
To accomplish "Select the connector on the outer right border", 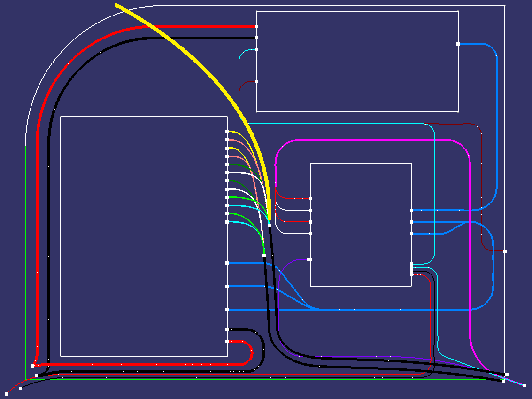I will point(505,251).
